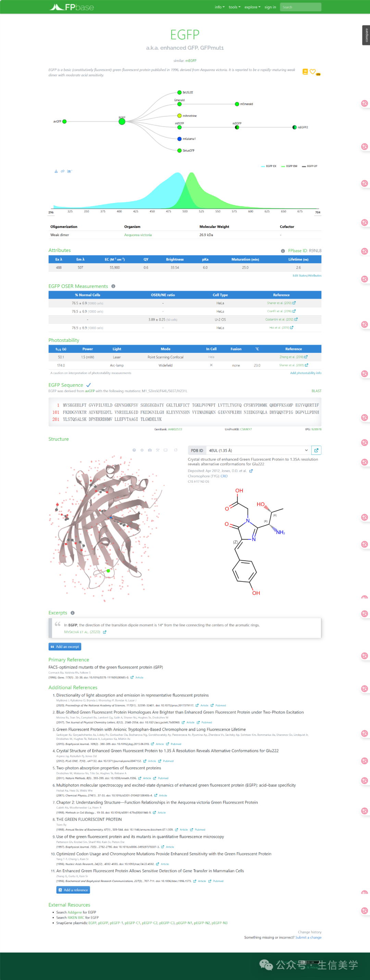Click the Search field in the navbar
The image size is (370, 980).
pyautogui.click(x=301, y=7)
